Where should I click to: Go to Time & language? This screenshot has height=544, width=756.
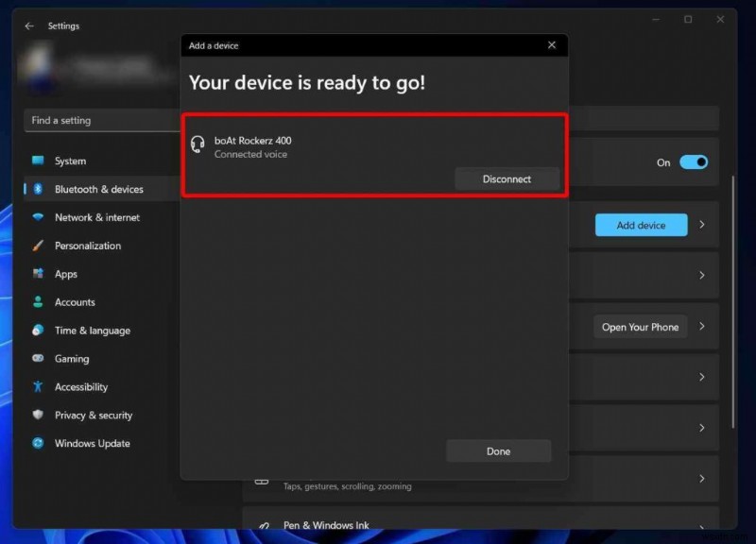pos(101,330)
